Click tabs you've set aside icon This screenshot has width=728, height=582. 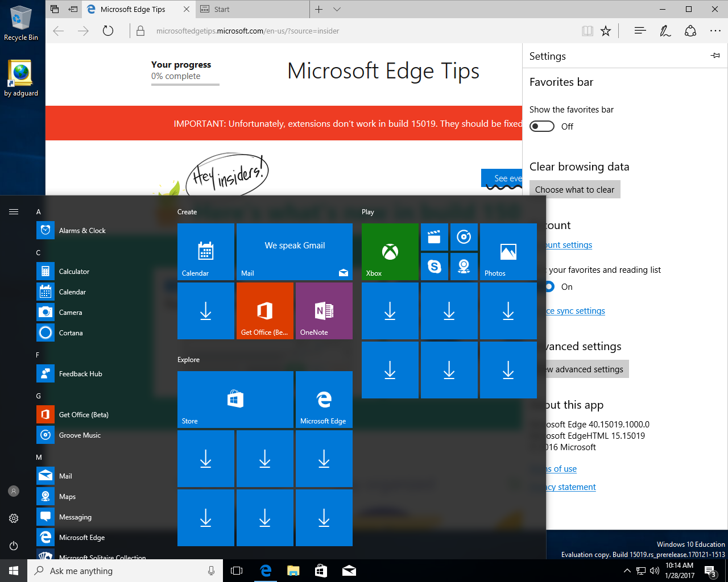tap(55, 9)
